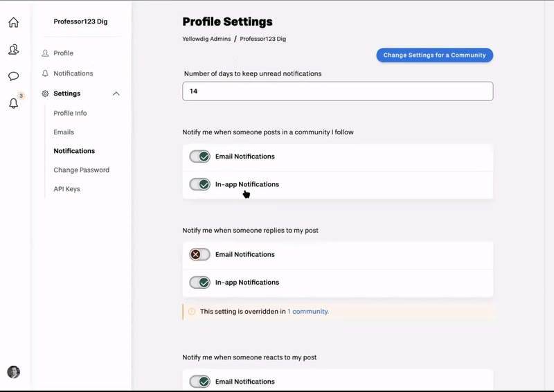This screenshot has height=392, width=554.
Task: Open the Communities people icon
Action: pos(13,49)
